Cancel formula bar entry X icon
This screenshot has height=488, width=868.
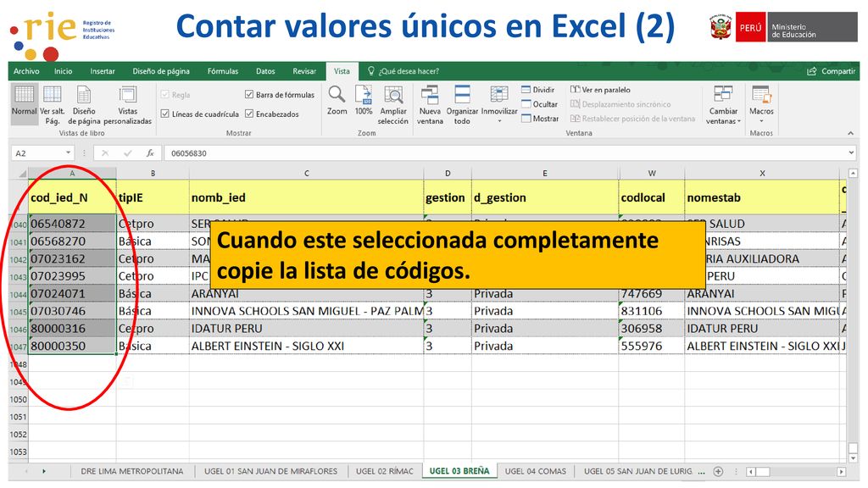pyautogui.click(x=105, y=153)
